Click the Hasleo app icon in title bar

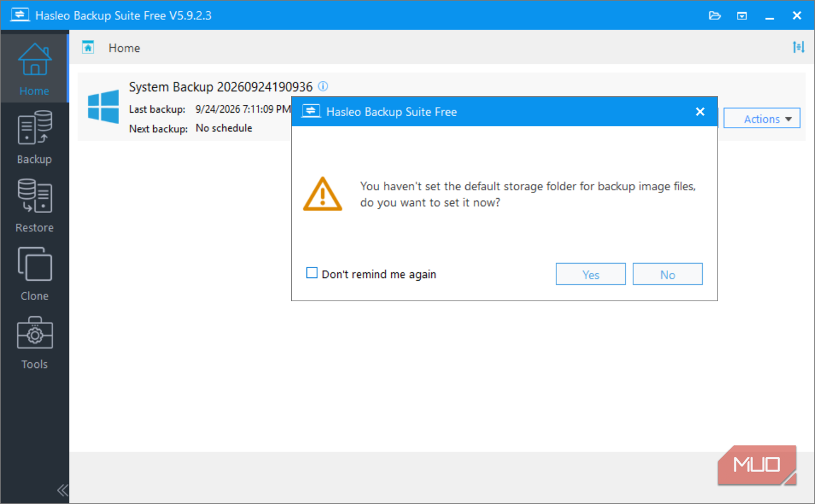coord(20,15)
